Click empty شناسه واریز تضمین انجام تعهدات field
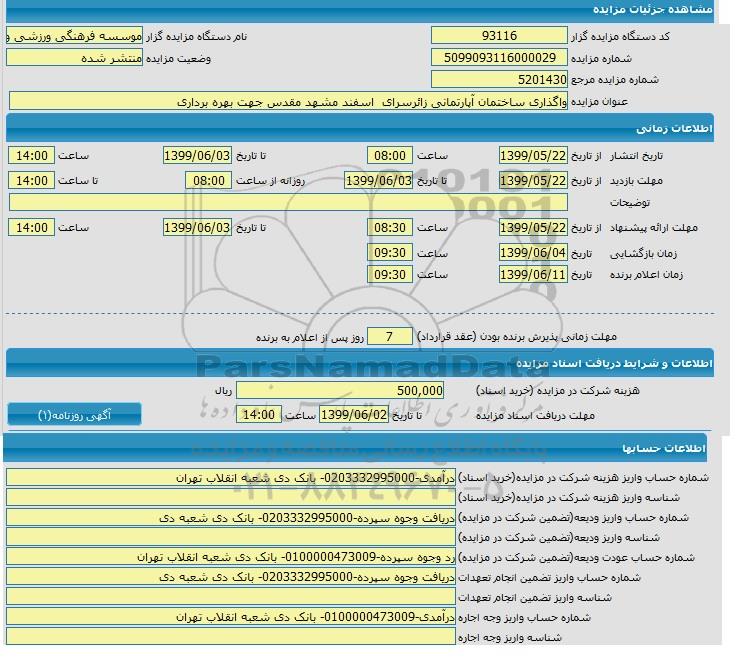The width and height of the screenshot is (745, 667). pos(231,597)
